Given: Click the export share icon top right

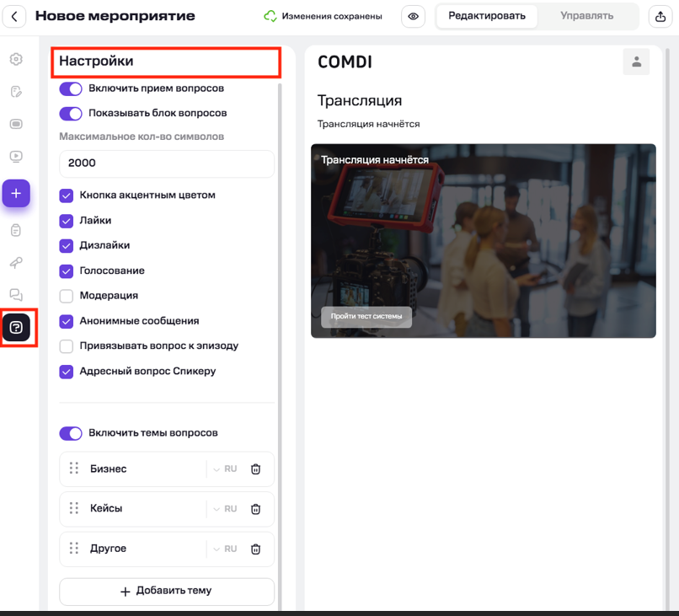Looking at the screenshot, I should click(x=660, y=16).
